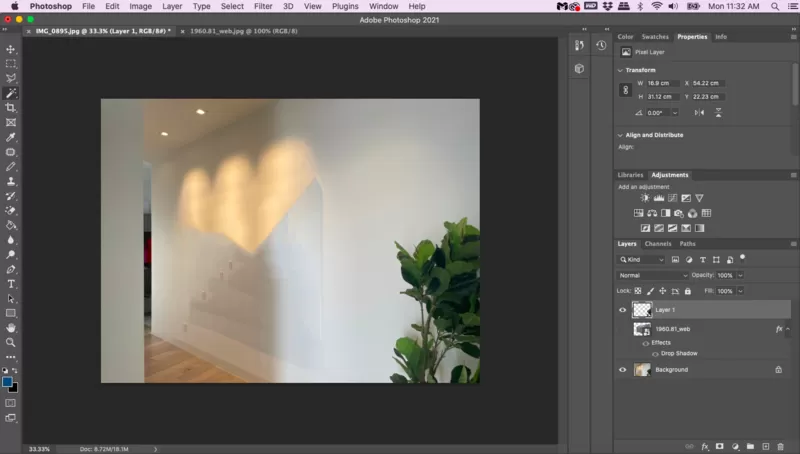Open the blend mode Normal dropdown
This screenshot has height=454, width=800.
[653, 275]
